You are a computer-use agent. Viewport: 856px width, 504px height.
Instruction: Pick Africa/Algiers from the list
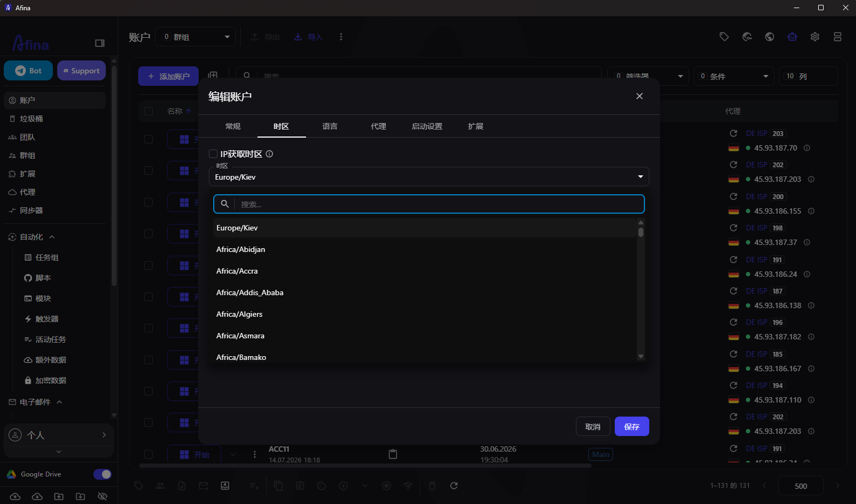pos(425,314)
